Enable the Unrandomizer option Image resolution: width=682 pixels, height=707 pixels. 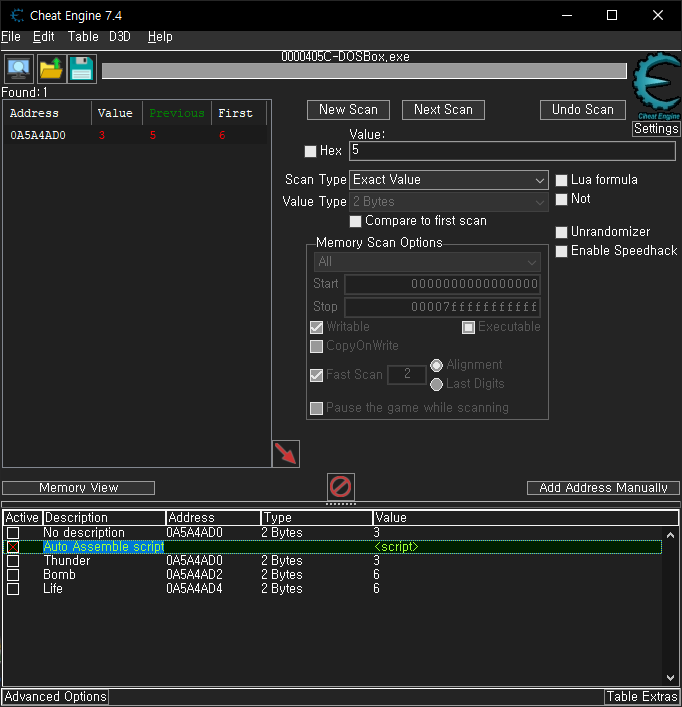pyautogui.click(x=561, y=232)
